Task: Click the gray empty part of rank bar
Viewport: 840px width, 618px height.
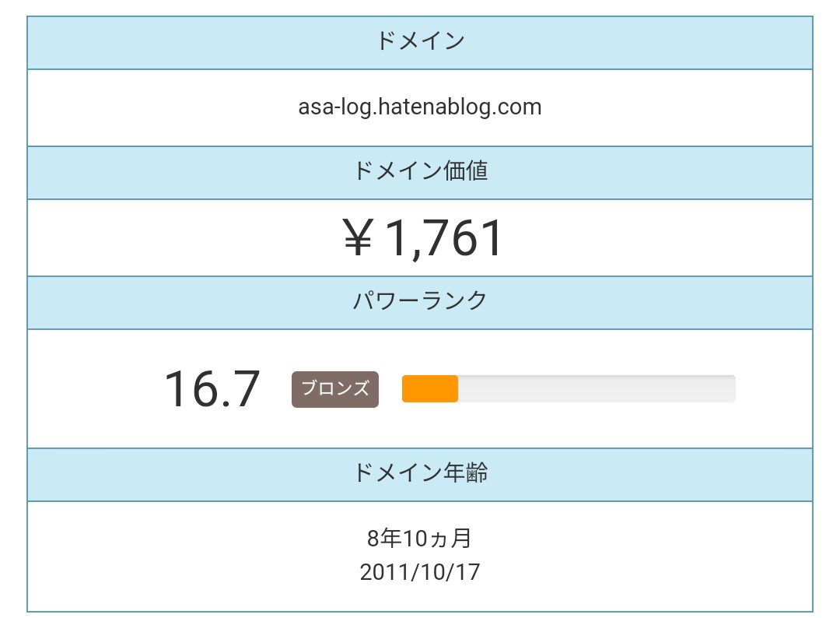Action: click(x=597, y=388)
